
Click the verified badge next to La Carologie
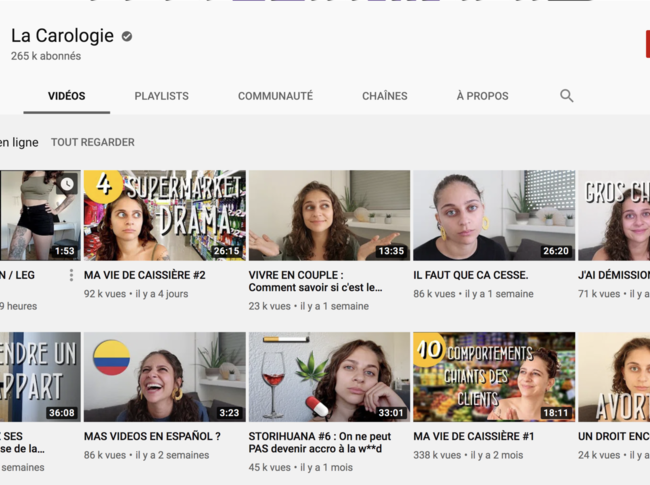point(127,36)
